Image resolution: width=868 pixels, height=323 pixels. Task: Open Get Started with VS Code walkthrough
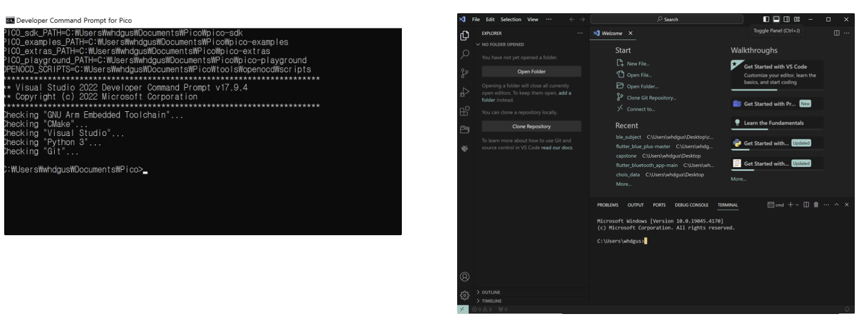pos(777,75)
